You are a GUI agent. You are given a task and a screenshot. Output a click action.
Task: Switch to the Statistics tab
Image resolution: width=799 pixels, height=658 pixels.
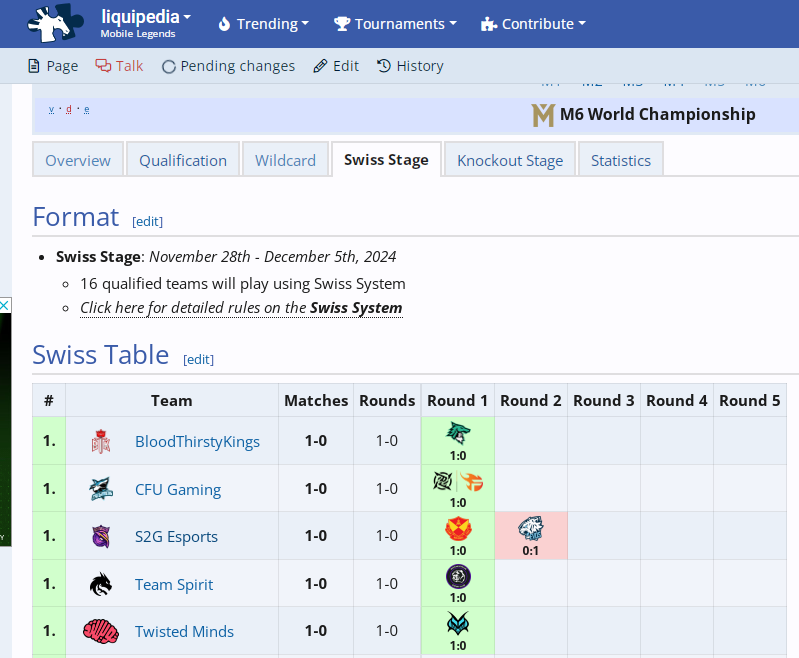coord(621,161)
